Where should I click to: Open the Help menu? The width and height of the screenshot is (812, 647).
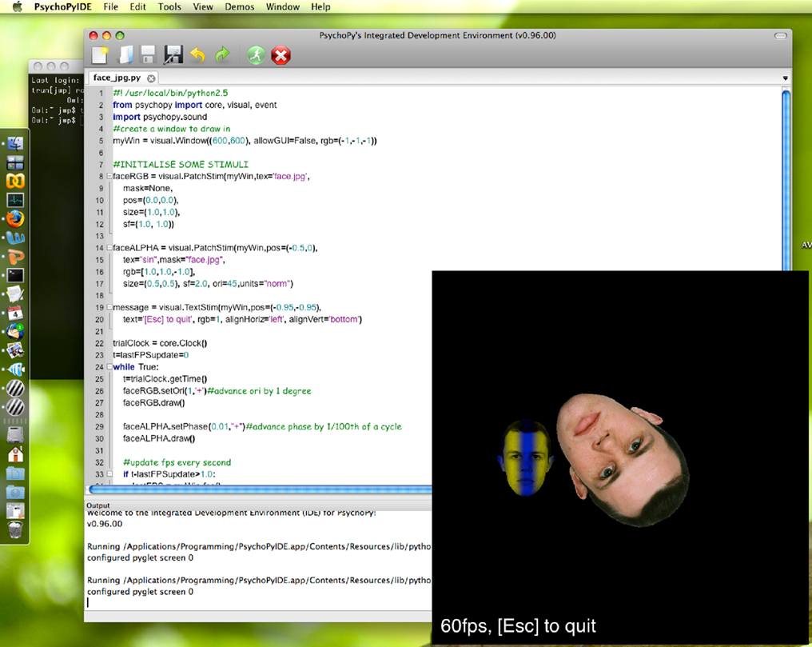point(320,6)
